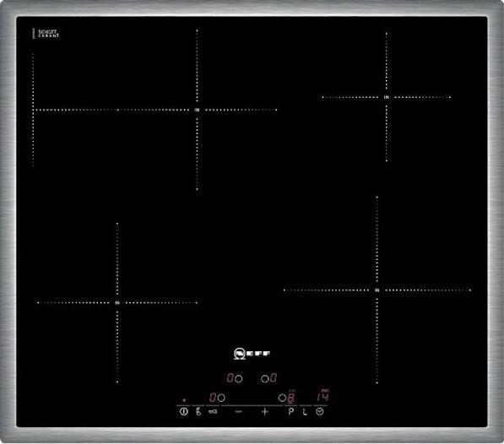
Task: Tap the childproof lock key symbol
Action: [198, 411]
